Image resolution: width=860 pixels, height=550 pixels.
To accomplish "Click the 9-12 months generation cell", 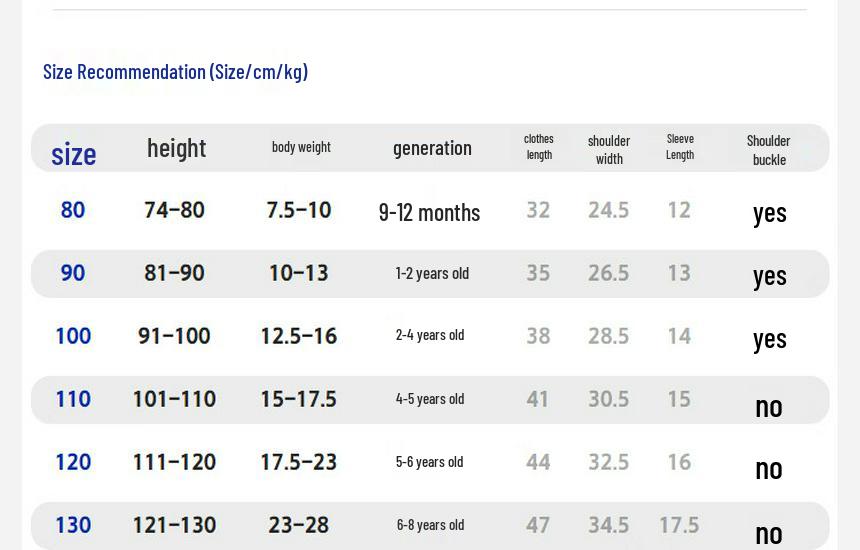I will point(429,213).
